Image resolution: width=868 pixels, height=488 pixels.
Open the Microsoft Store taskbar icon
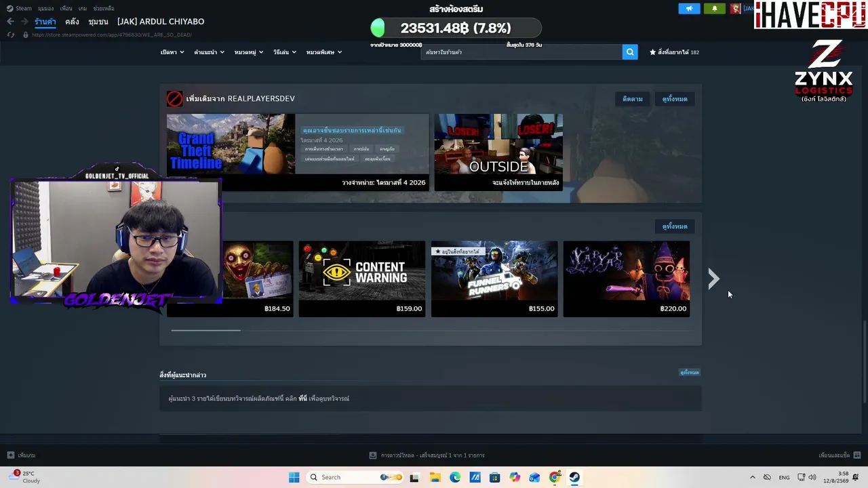click(495, 477)
